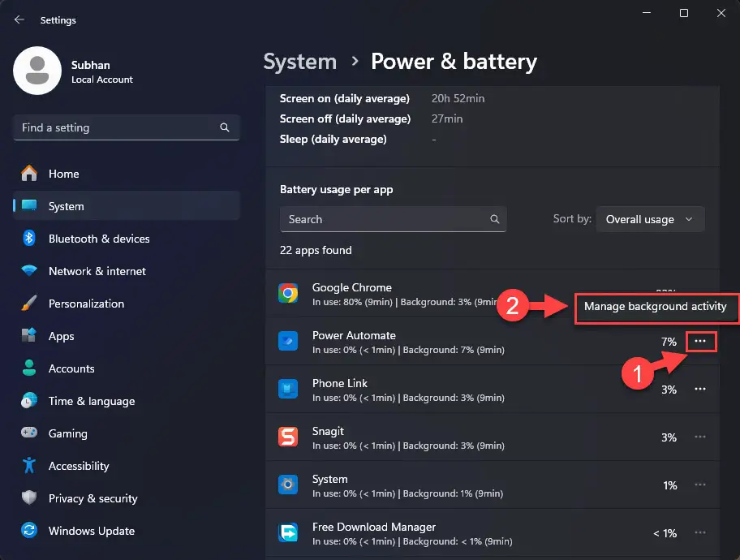
Task: Click the Google Chrome app icon
Action: pos(288,293)
